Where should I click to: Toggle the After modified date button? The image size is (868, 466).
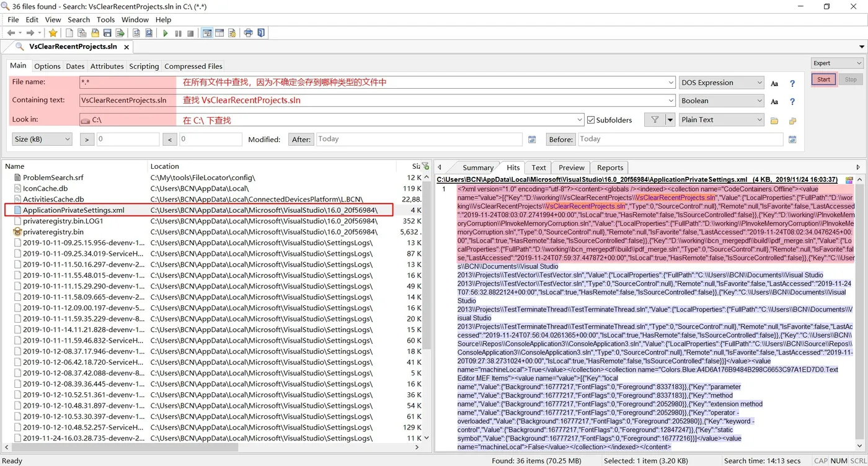tap(301, 140)
